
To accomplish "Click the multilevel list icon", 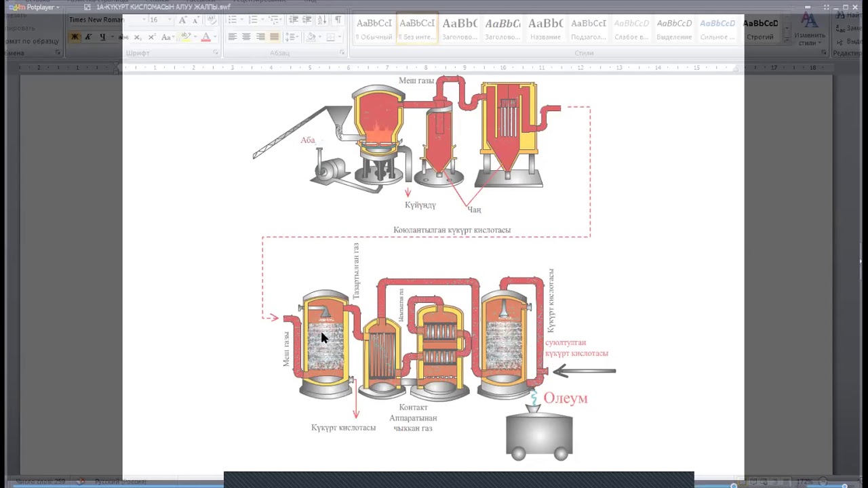I will click(274, 20).
